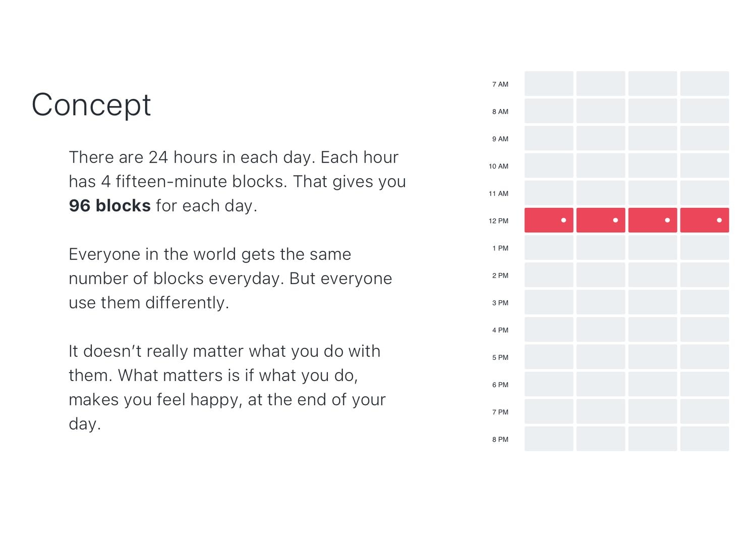Image resolution: width=756 pixels, height=538 pixels.
Task: Select the fourth red 12 PM block
Action: [x=705, y=220]
